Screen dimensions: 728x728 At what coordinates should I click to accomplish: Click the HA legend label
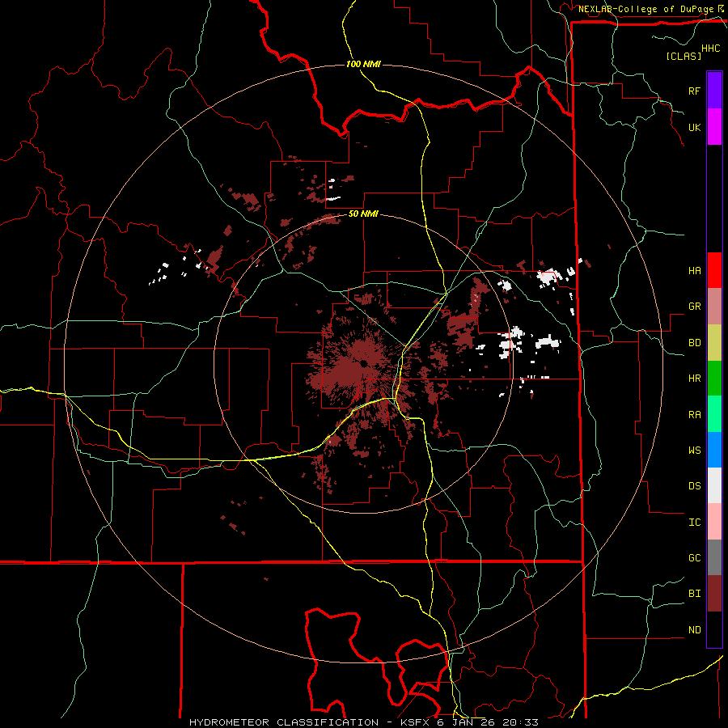(x=694, y=270)
